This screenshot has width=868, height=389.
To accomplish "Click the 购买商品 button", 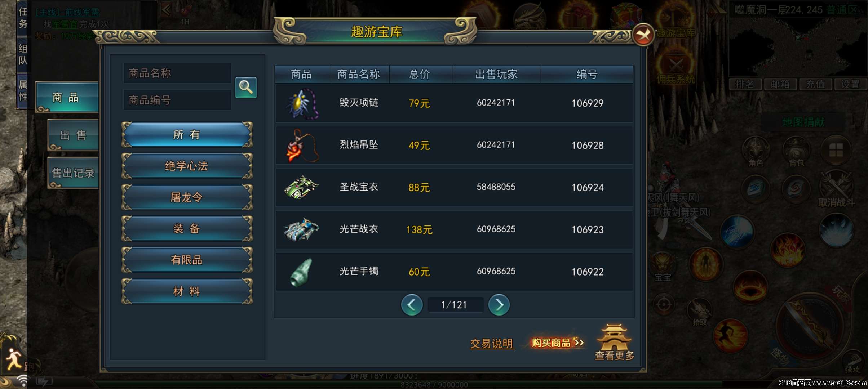I will tap(557, 343).
